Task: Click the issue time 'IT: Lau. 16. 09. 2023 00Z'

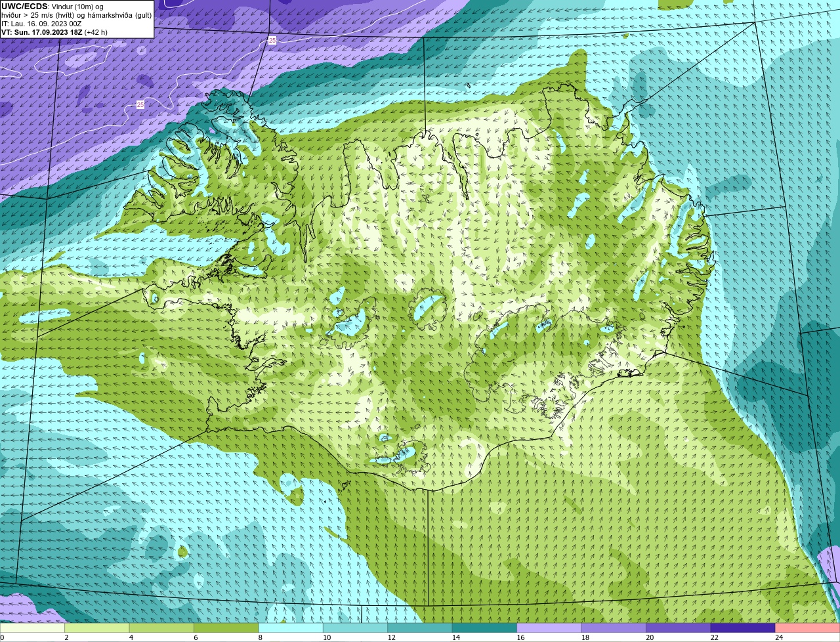Action: pos(41,24)
